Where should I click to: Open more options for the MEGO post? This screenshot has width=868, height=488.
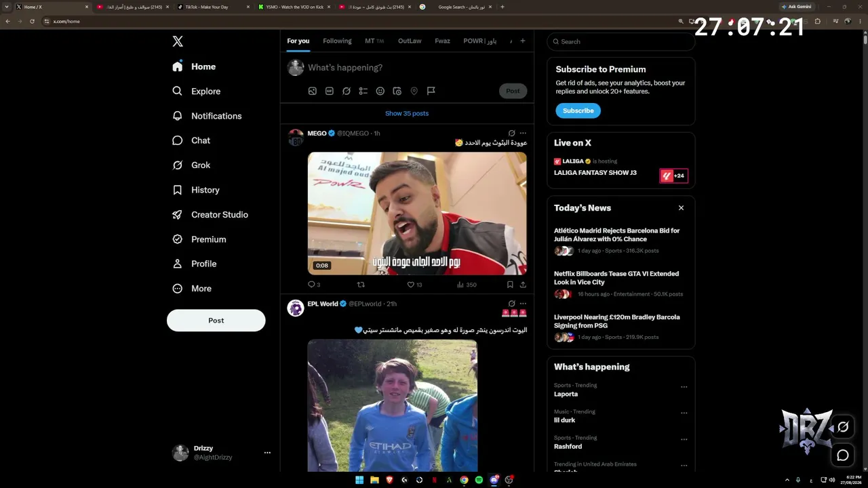(x=523, y=134)
